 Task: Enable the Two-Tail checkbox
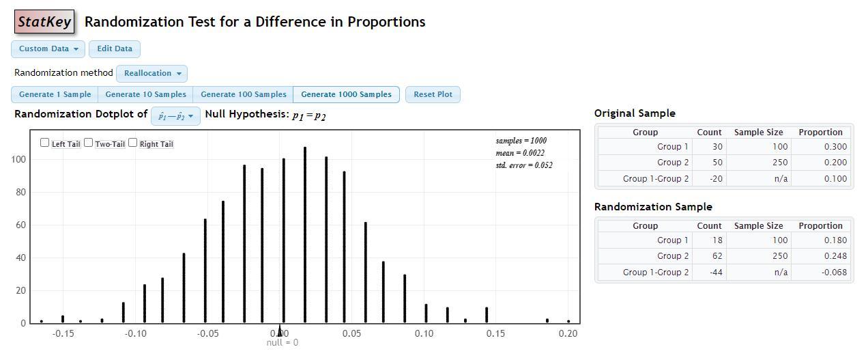pos(89,143)
